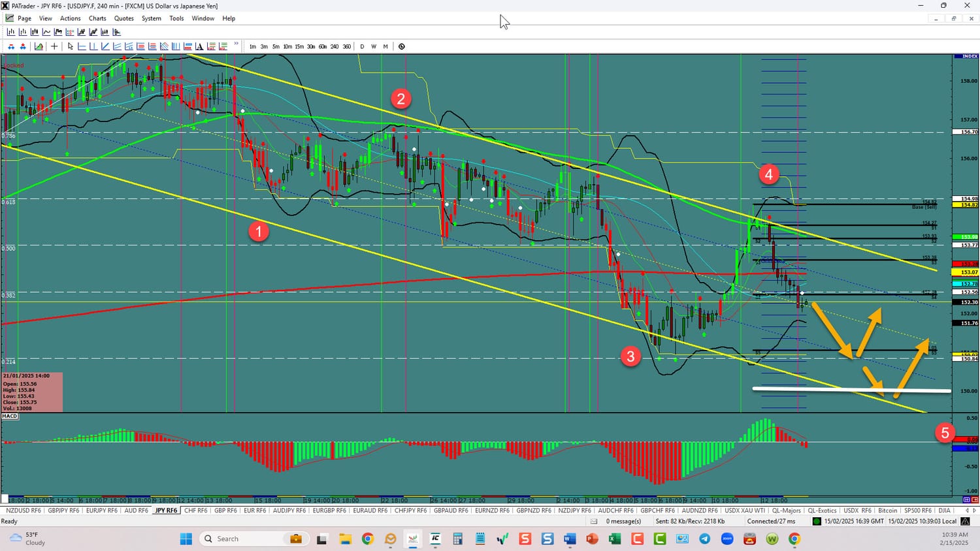Select the 360 minute timeframe
The height and width of the screenshot is (551, 980).
(346, 46)
